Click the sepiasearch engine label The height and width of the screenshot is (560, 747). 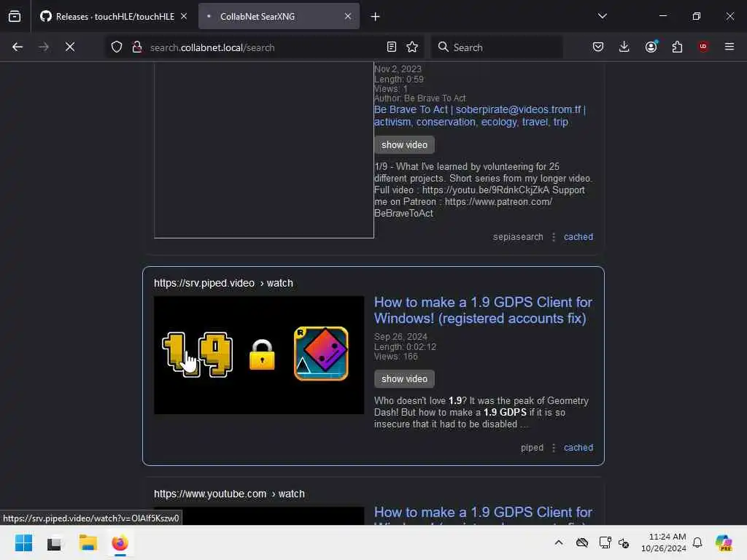click(x=518, y=237)
